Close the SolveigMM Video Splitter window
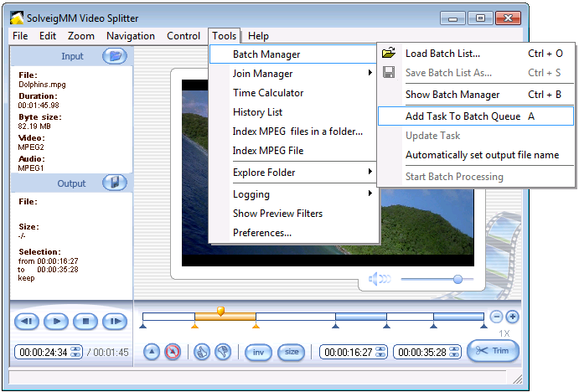Image resolution: width=579 pixels, height=392 pixels. [508, 18]
